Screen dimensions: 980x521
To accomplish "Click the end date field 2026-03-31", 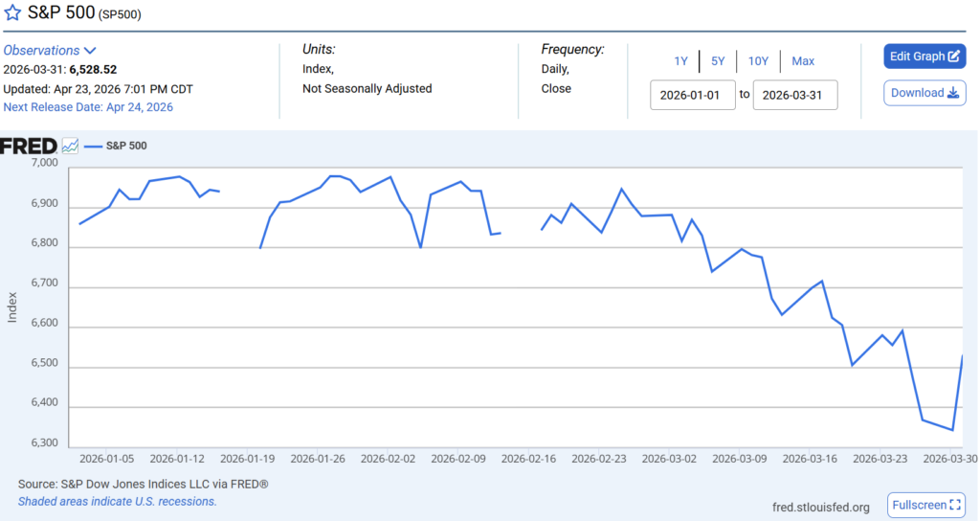I will pos(795,95).
